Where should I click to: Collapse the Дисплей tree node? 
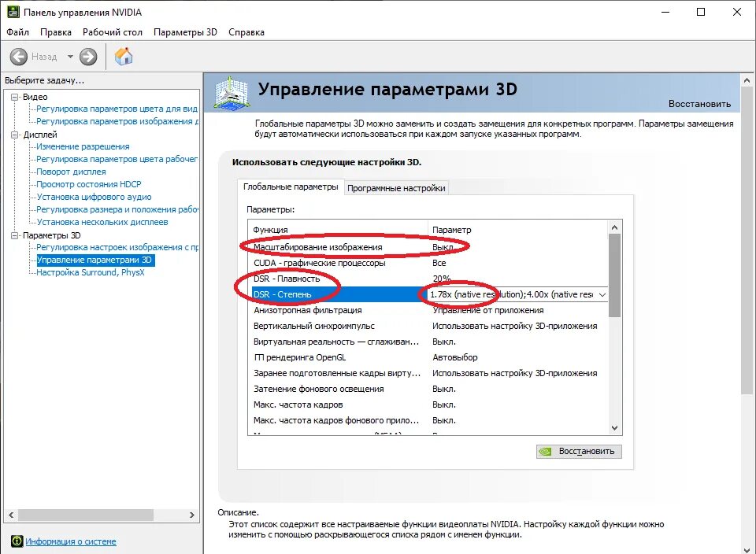(14, 135)
